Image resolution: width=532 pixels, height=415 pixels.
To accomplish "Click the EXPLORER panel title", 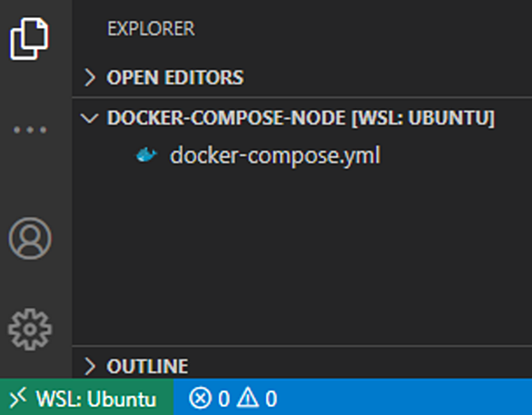I will 151,28.
